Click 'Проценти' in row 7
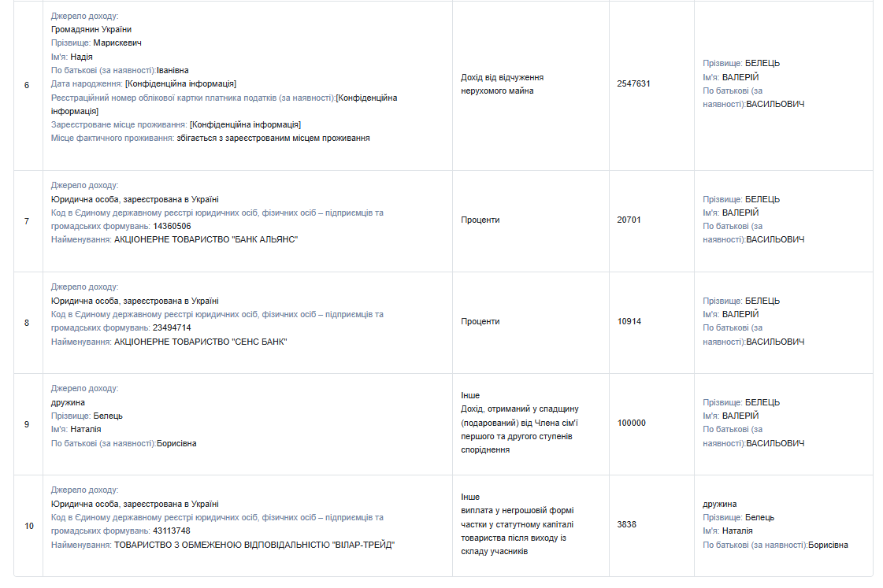883x588 pixels. point(480,220)
